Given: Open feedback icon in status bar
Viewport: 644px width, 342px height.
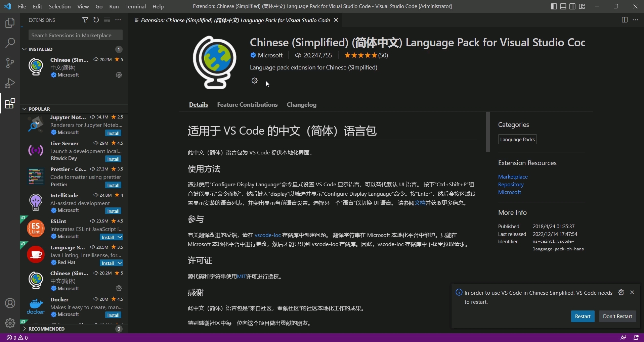Looking at the screenshot, I should click(x=623, y=338).
